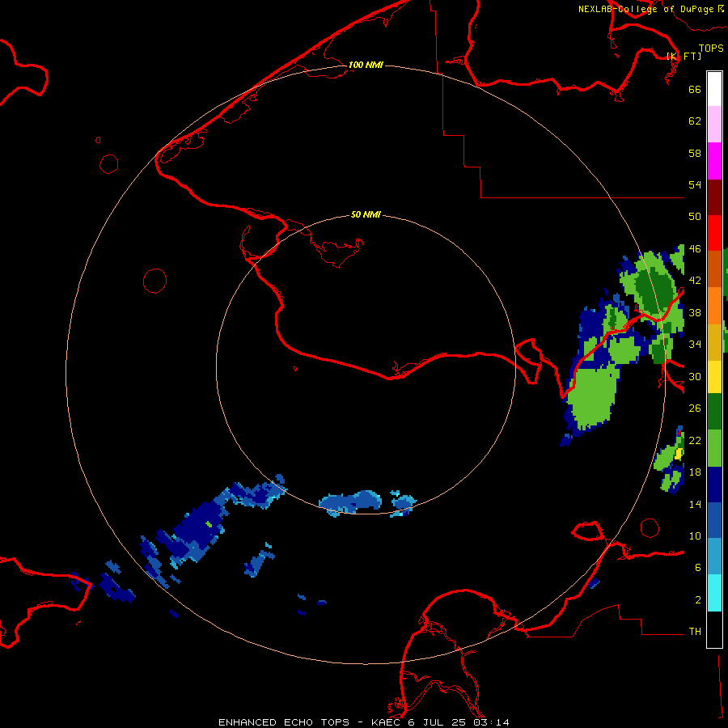
Task: Click the dark green legend swatch near 26
Action: 714,412
